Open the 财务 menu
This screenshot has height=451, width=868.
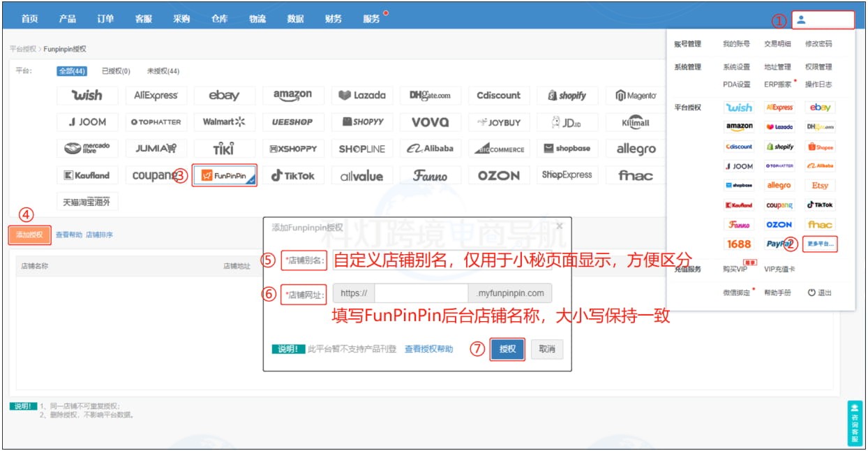333,20
